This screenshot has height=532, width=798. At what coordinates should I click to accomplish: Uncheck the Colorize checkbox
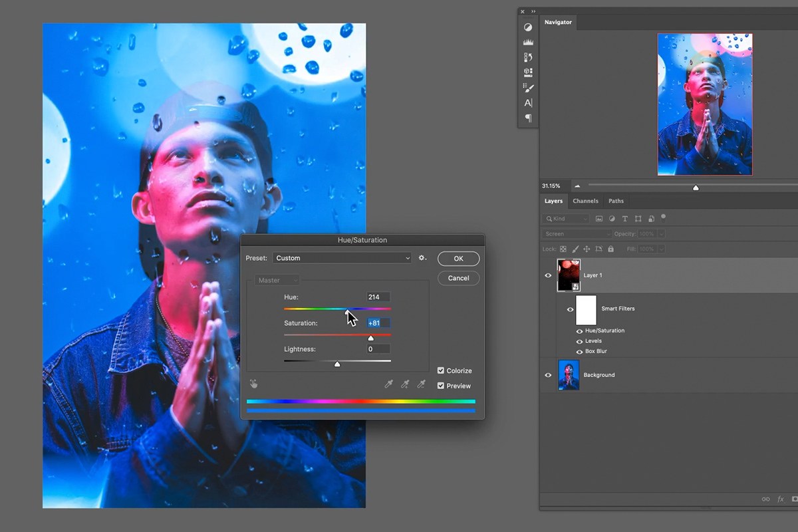pos(441,370)
